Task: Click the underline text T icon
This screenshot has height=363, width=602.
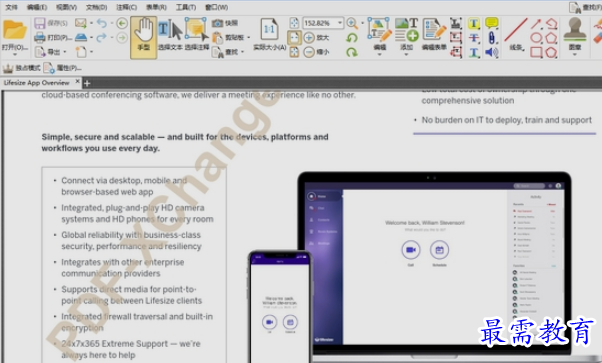Action: [x=474, y=52]
